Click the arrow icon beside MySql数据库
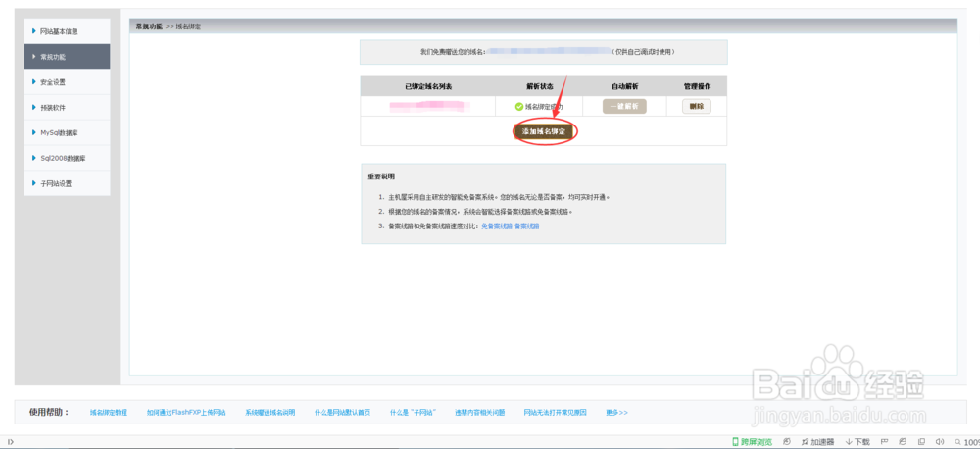 coord(33,132)
